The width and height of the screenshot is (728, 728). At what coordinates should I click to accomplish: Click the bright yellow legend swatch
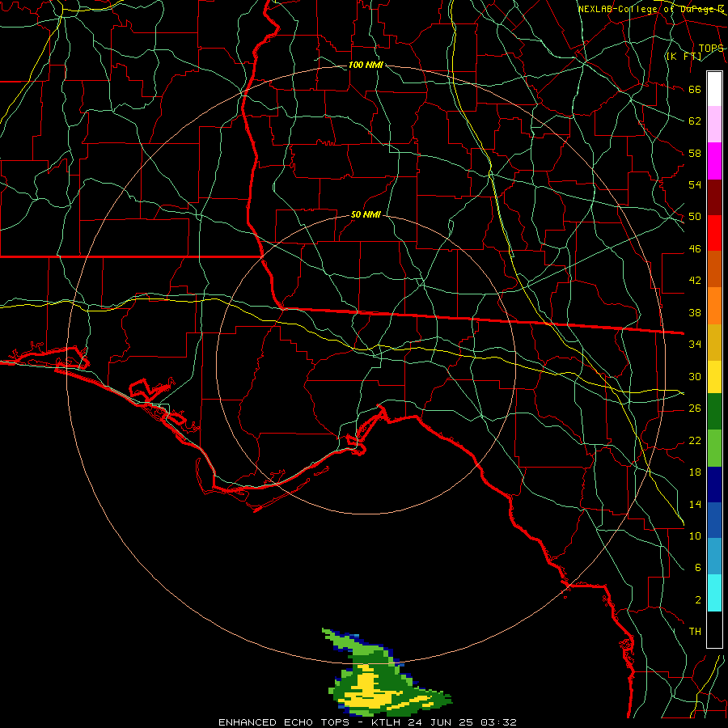click(x=714, y=376)
